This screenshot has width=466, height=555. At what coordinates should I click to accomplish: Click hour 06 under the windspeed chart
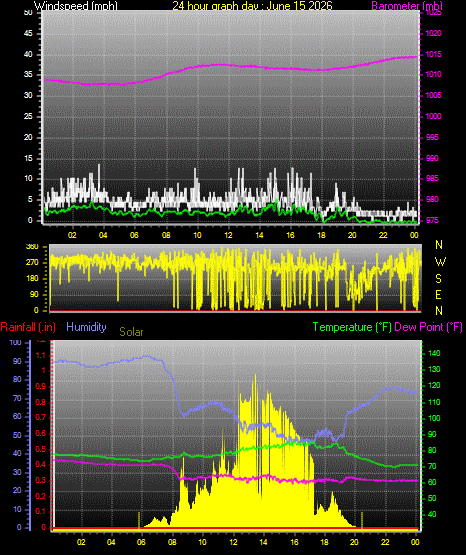pyautogui.click(x=134, y=235)
